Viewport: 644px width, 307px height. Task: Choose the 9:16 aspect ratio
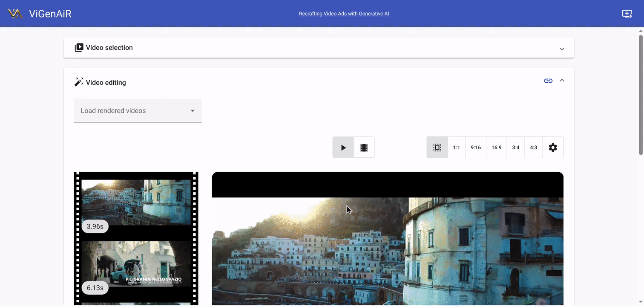pos(476,148)
